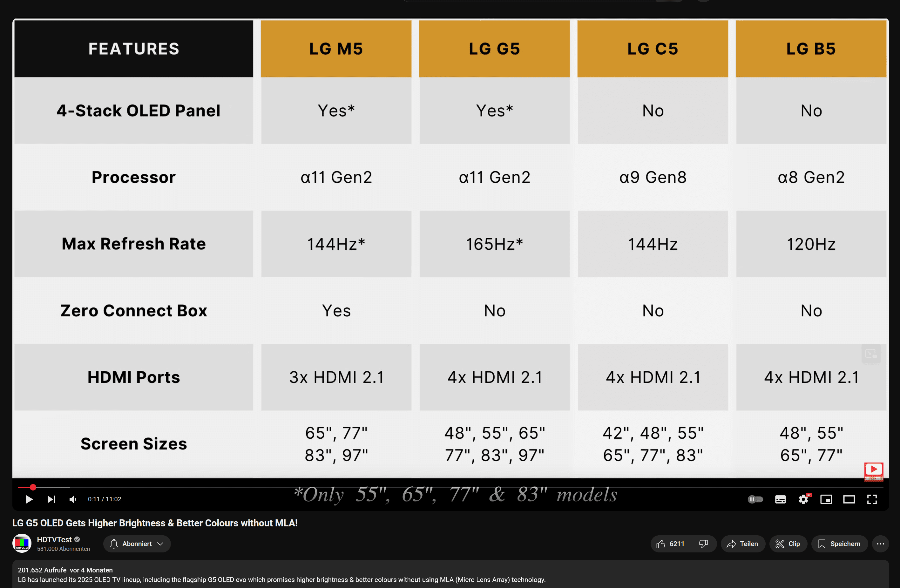900x588 pixels.
Task: Click the FEATURES header cell
Action: (133, 48)
